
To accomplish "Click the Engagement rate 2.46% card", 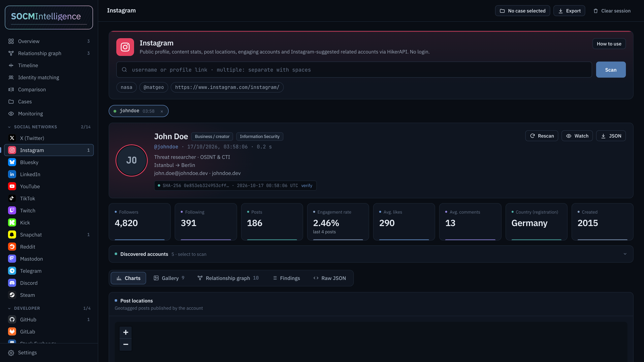I will [338, 222].
